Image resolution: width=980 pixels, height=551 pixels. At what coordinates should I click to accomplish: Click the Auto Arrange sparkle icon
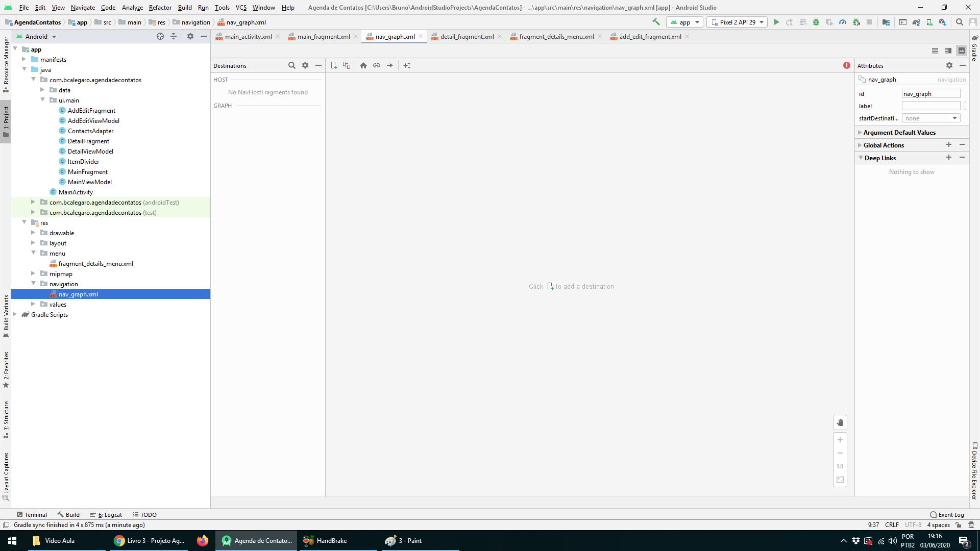(407, 65)
